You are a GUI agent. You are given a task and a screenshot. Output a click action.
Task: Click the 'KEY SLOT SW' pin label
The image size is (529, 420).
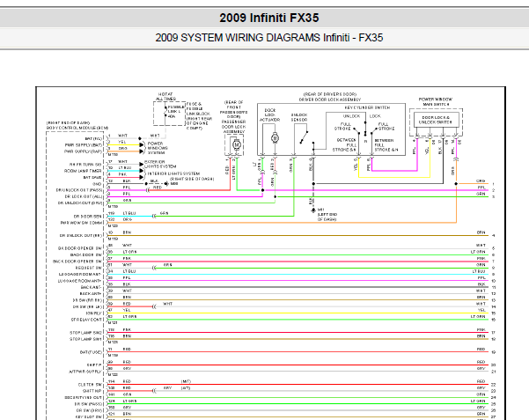pos(89,417)
